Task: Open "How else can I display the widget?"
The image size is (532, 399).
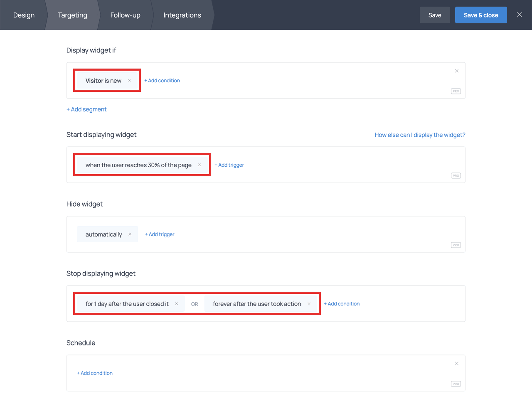Action: 420,135
